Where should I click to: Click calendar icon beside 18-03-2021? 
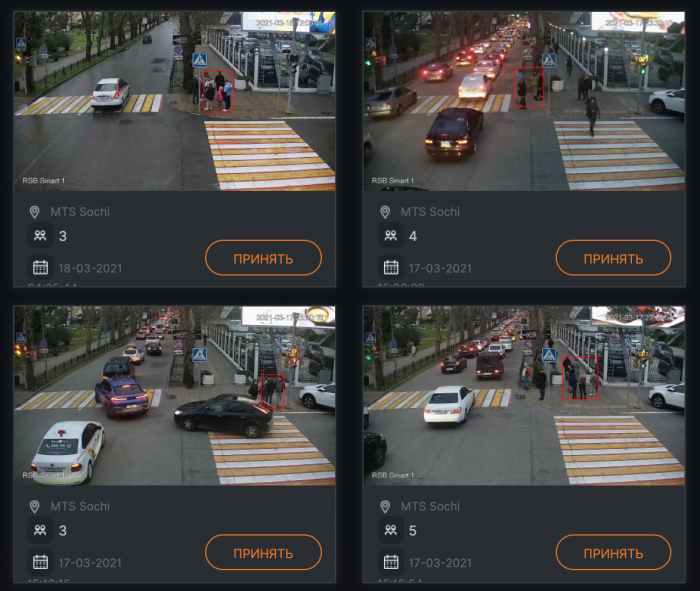tap(41, 267)
